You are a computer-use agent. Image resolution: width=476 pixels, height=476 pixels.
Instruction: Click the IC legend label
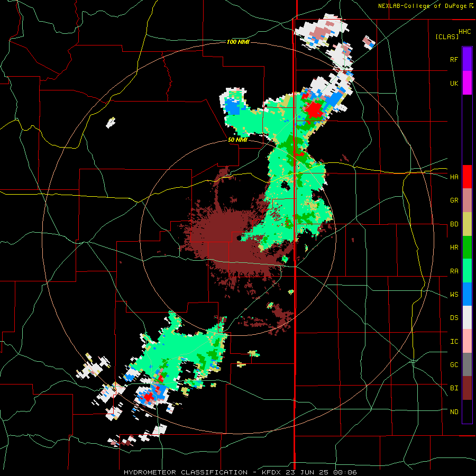(x=454, y=342)
